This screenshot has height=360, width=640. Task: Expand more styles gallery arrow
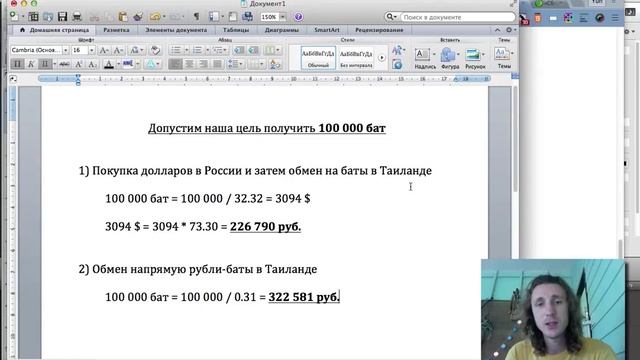click(381, 58)
